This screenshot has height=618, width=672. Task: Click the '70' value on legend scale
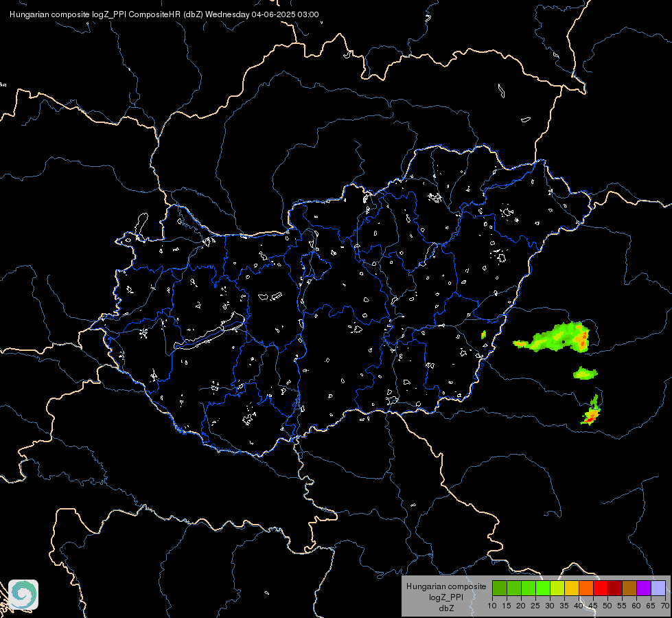coord(665,606)
